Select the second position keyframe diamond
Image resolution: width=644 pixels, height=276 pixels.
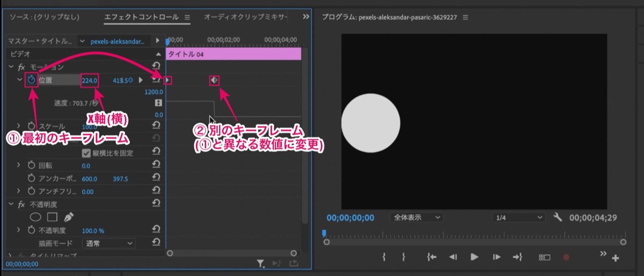click(x=214, y=80)
